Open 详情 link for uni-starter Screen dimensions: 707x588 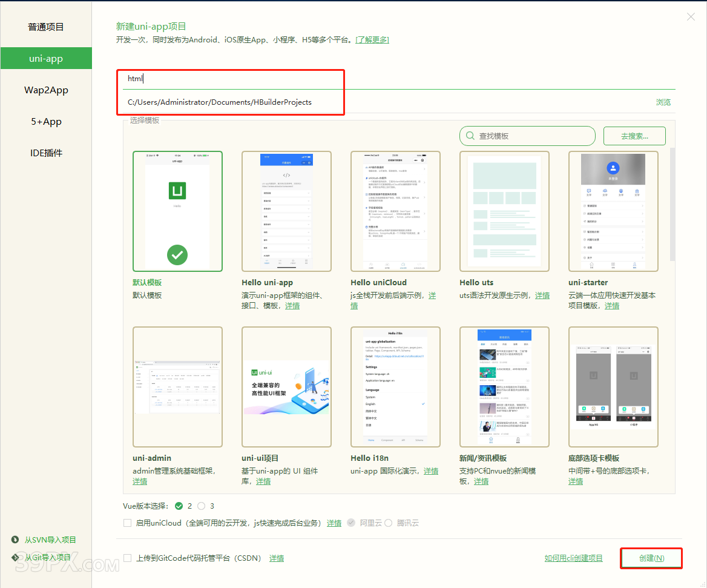click(x=612, y=306)
